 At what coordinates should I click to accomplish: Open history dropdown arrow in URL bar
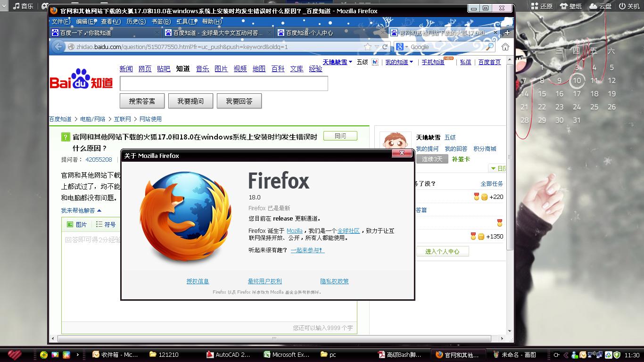tap(377, 47)
